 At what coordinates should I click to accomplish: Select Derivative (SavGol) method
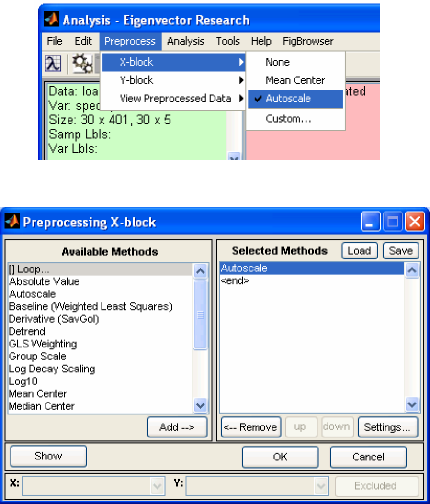pos(101,319)
